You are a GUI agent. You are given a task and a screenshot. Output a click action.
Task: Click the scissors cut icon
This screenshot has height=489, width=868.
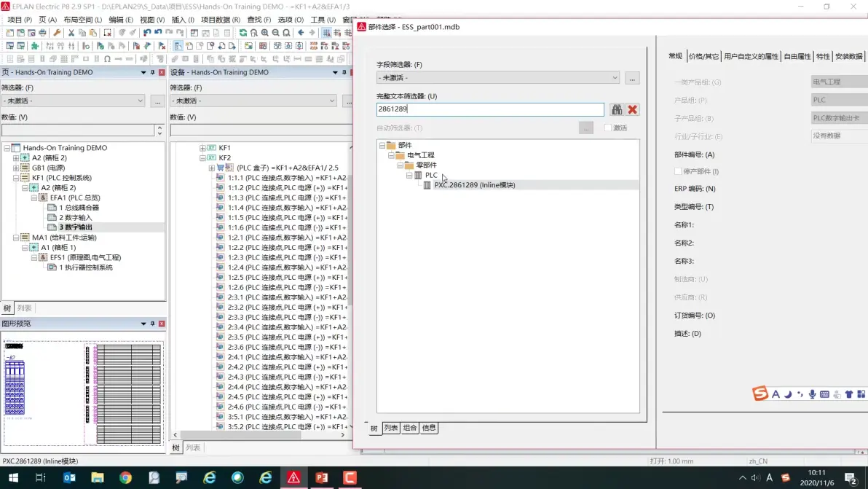[71, 33]
